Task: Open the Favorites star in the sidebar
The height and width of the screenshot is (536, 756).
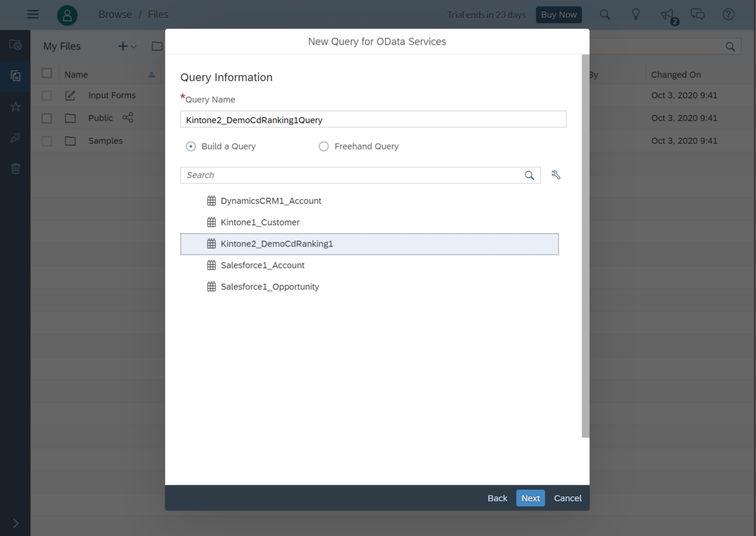Action: tap(16, 107)
